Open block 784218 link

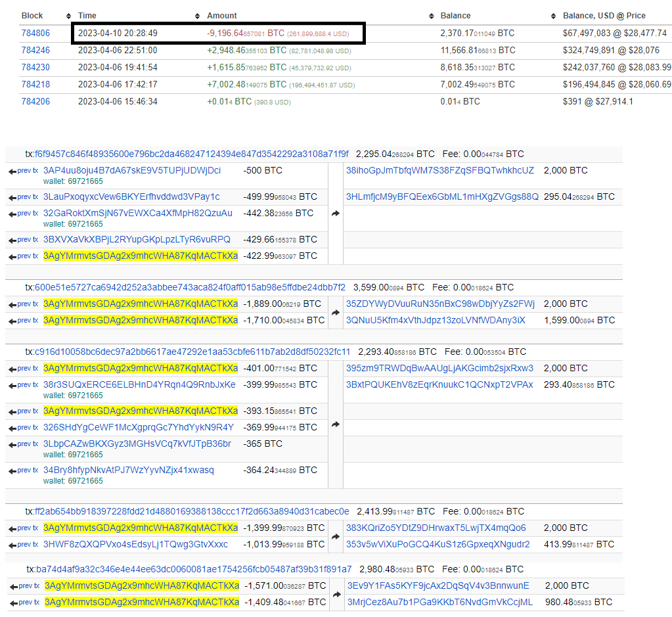[x=35, y=85]
